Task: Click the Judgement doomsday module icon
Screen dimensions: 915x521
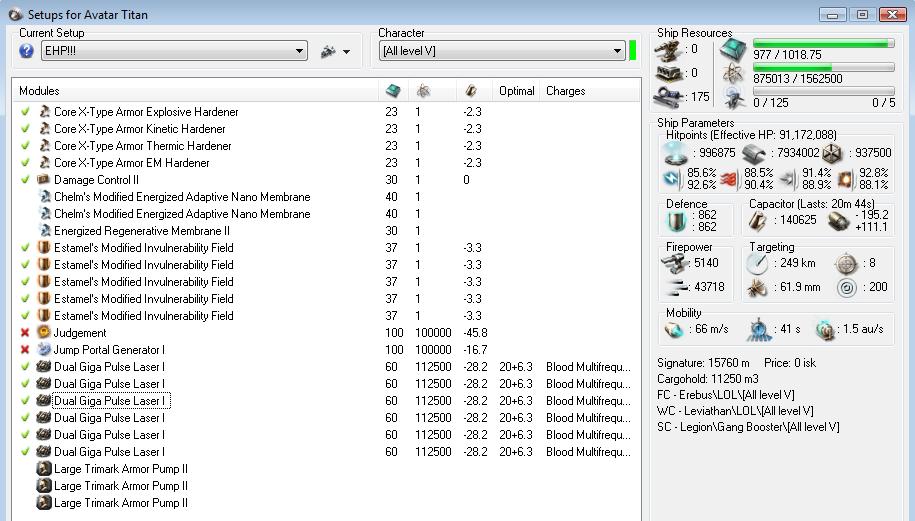Action: (x=44, y=333)
